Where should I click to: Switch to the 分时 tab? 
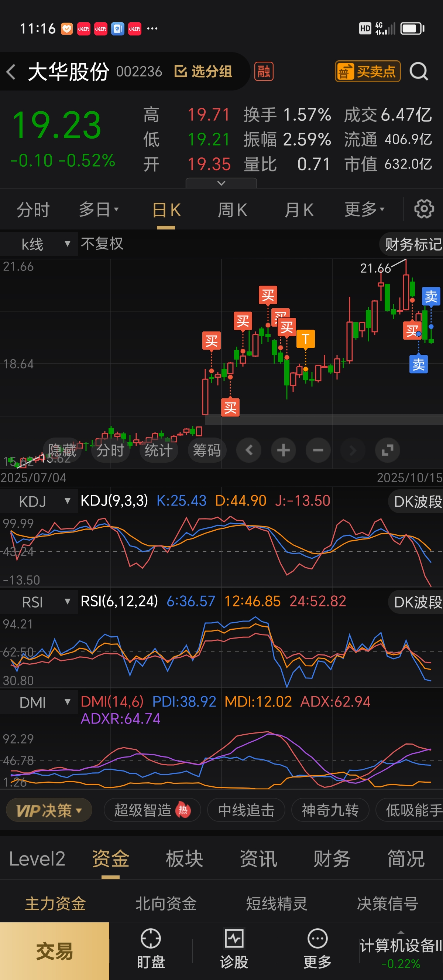33,210
